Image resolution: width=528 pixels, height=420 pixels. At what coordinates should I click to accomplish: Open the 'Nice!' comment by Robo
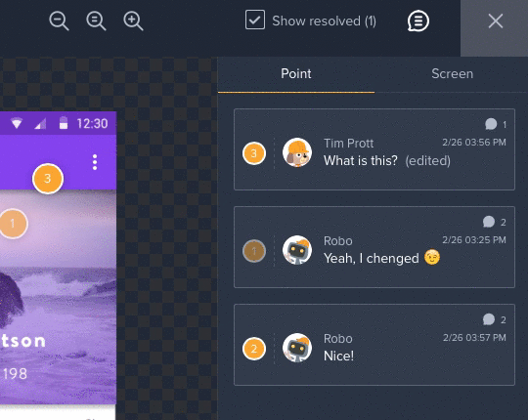point(374,345)
